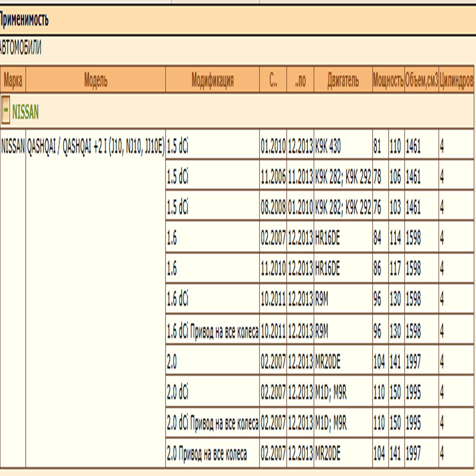Collapse the NISSAN group with minus icon
476x476 pixels.
click(6, 110)
